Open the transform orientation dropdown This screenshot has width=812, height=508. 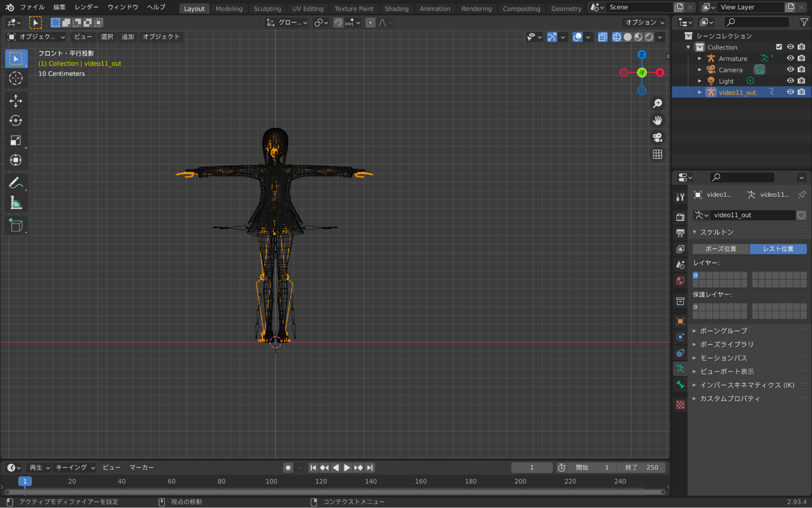tap(287, 23)
